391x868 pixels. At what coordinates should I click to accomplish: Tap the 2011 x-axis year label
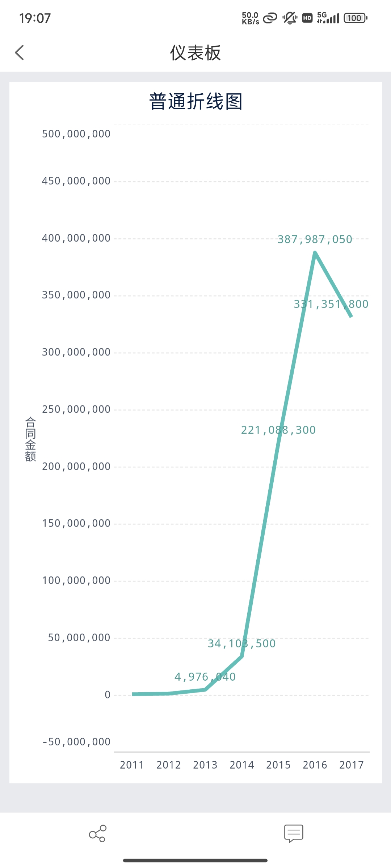click(x=132, y=765)
